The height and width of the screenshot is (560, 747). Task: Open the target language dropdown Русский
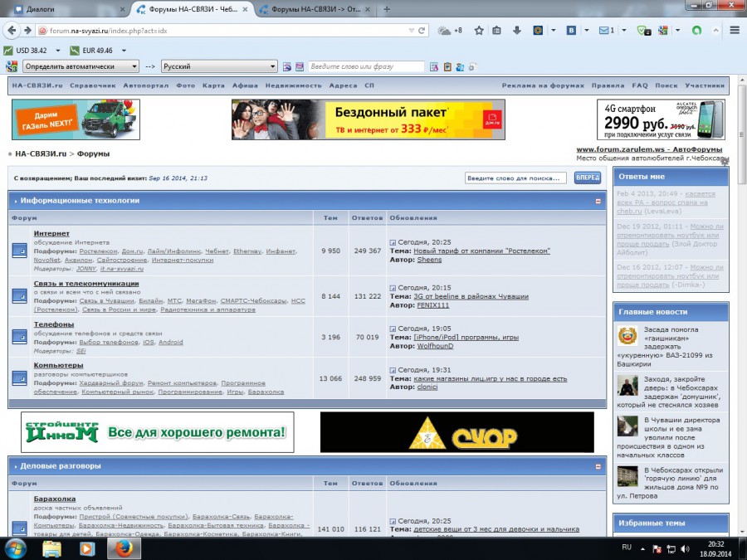[x=219, y=66]
